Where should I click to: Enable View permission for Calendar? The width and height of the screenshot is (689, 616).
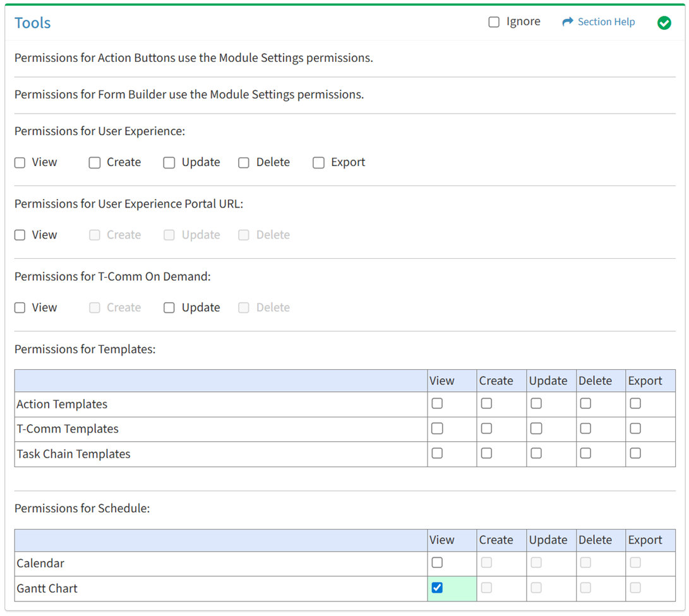(x=437, y=562)
